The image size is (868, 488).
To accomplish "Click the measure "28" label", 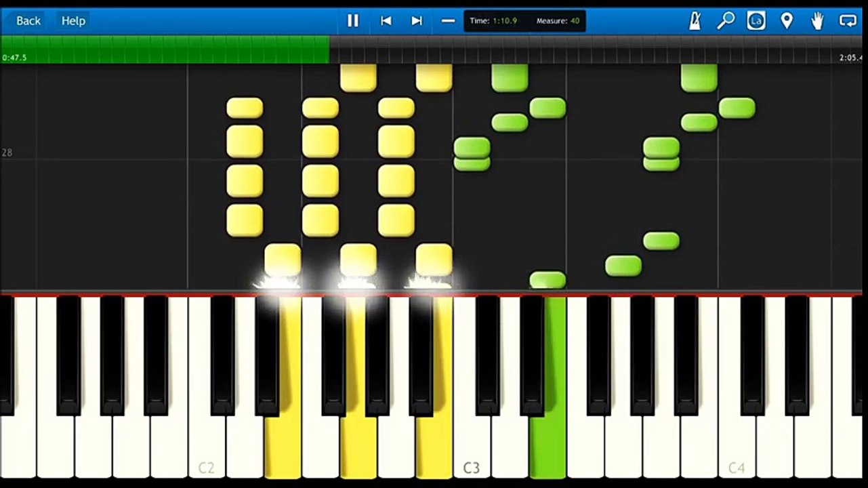I will pyautogui.click(x=7, y=153).
